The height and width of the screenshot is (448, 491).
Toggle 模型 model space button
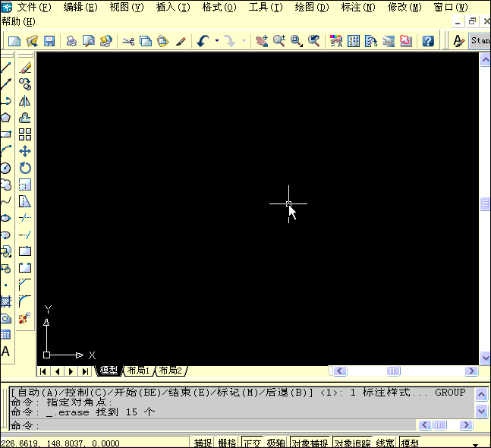pos(411,443)
